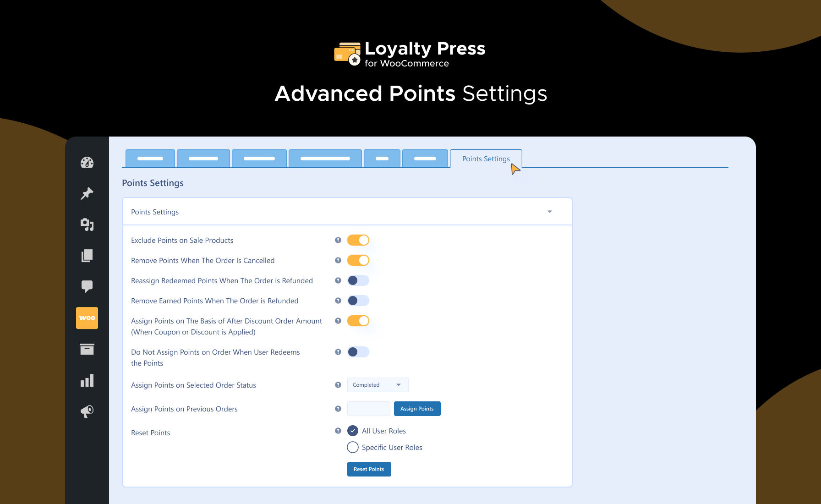Click help icon for Remove Earned Points When Refunded
The width and height of the screenshot is (821, 504).
coord(338,301)
